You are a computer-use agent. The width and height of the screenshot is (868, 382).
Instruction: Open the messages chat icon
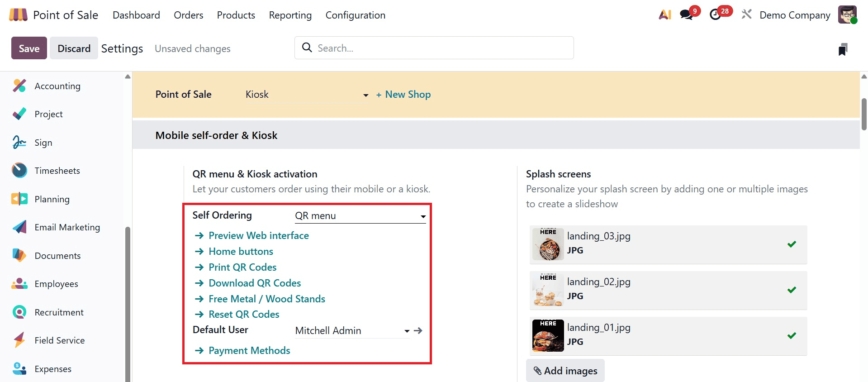tap(687, 14)
